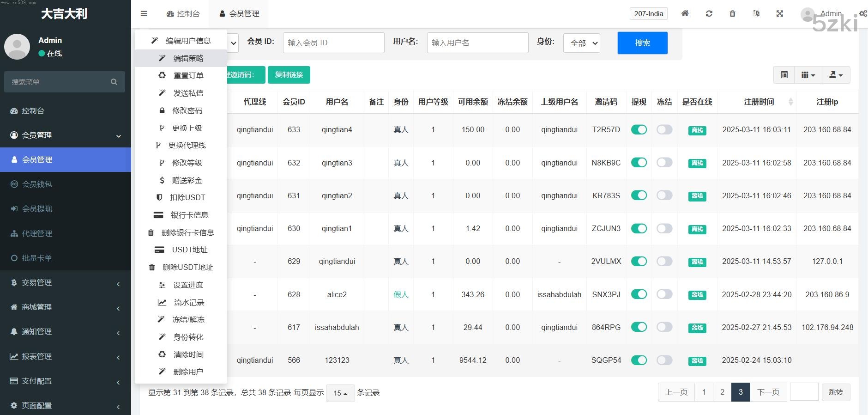Click the table view toggle icon
The width and height of the screenshot is (868, 415).
(x=784, y=75)
